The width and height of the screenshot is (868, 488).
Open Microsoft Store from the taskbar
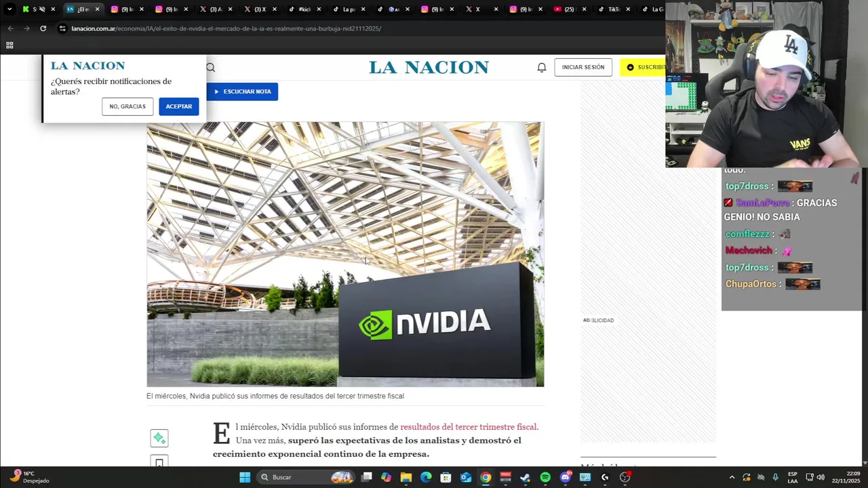[x=446, y=477]
